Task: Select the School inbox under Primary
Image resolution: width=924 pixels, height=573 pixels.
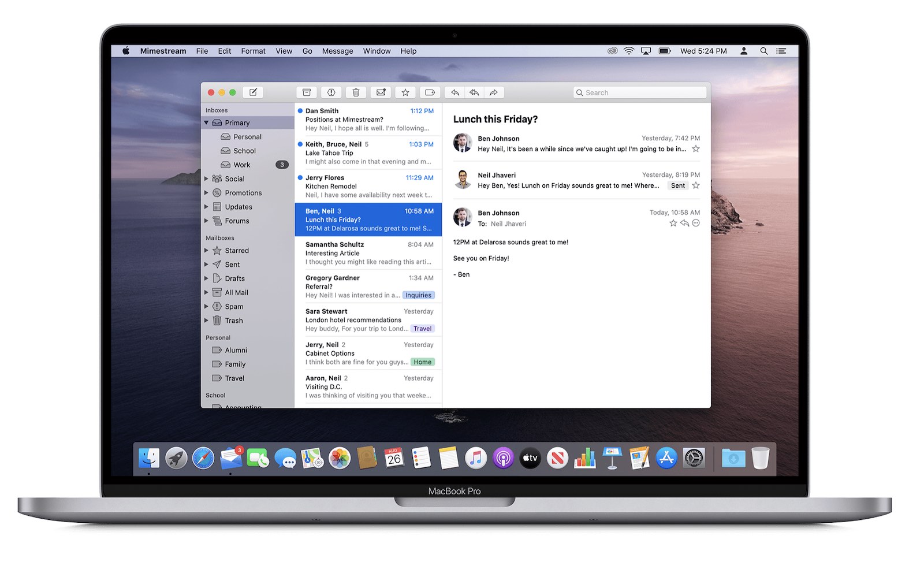Action: [x=248, y=151]
